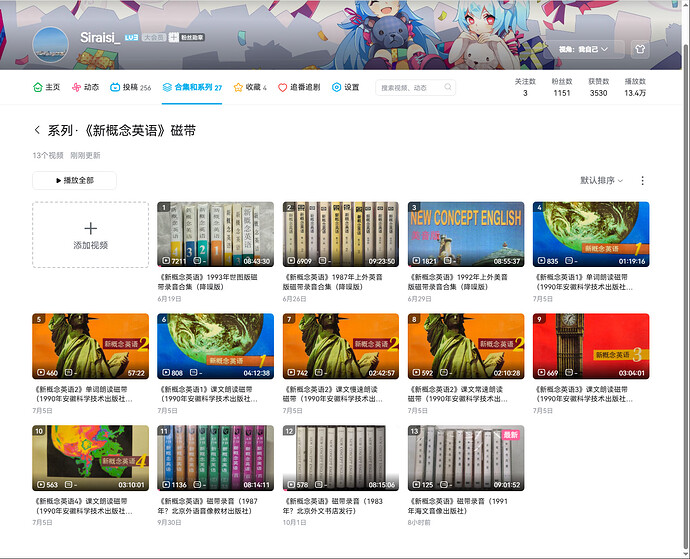Image resolution: width=690 pixels, height=559 pixels.
Task: Open the 设置 settings tab
Action: 345,87
